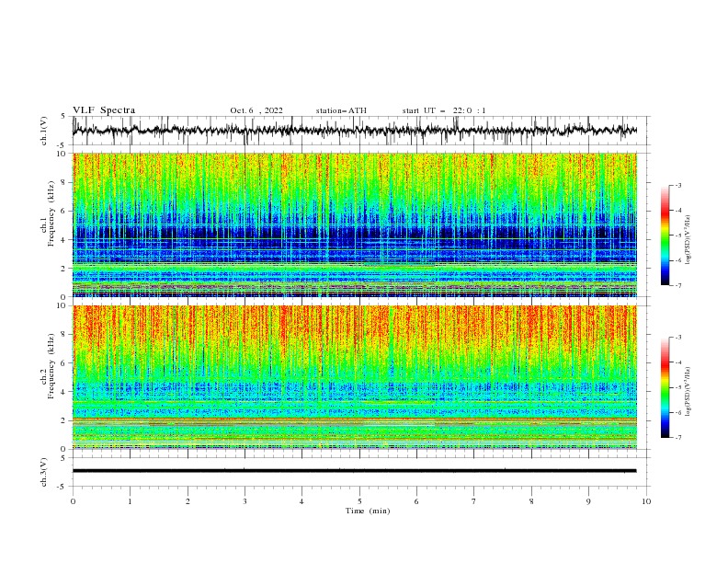Click the "ch.1(V)" waveform axis label
Screen dimensions: 728x563
pos(44,131)
